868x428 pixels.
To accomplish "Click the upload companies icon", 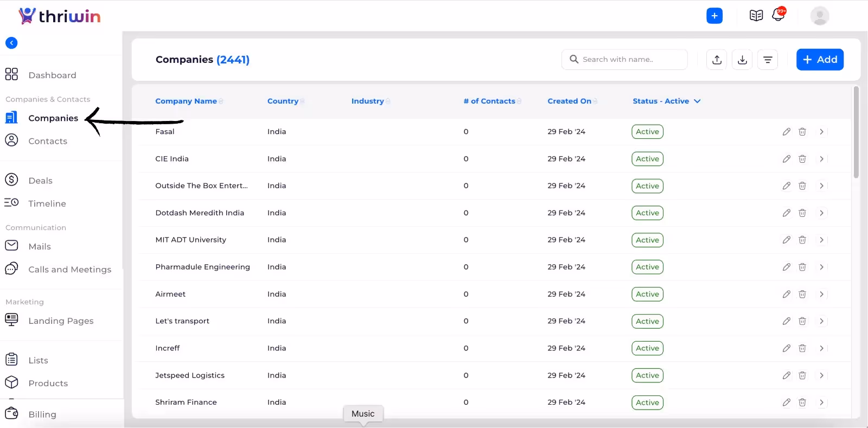I will click(x=717, y=60).
